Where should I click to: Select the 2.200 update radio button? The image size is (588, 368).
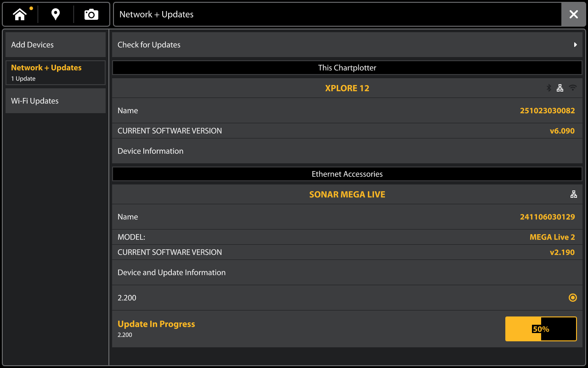pyautogui.click(x=572, y=298)
